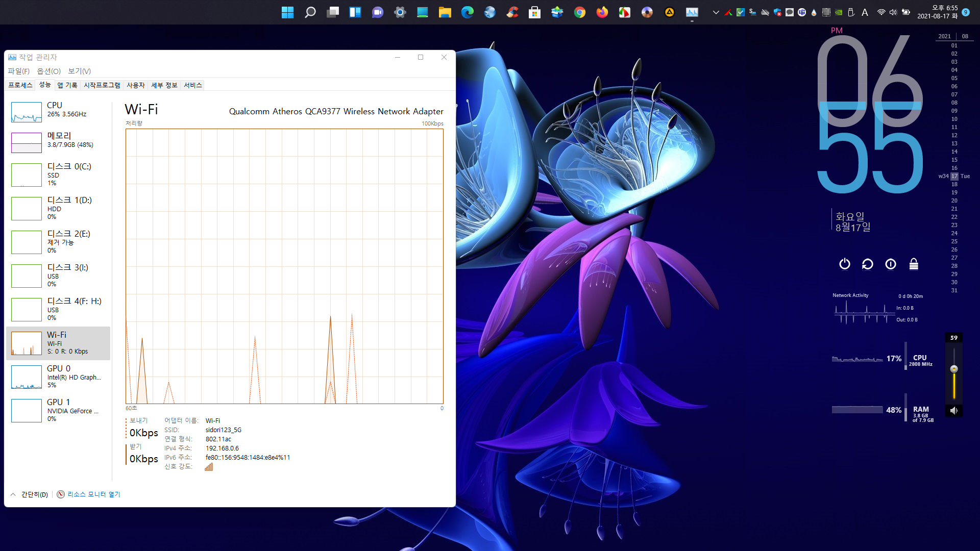Open CCleaner taskbar icon

[512, 12]
